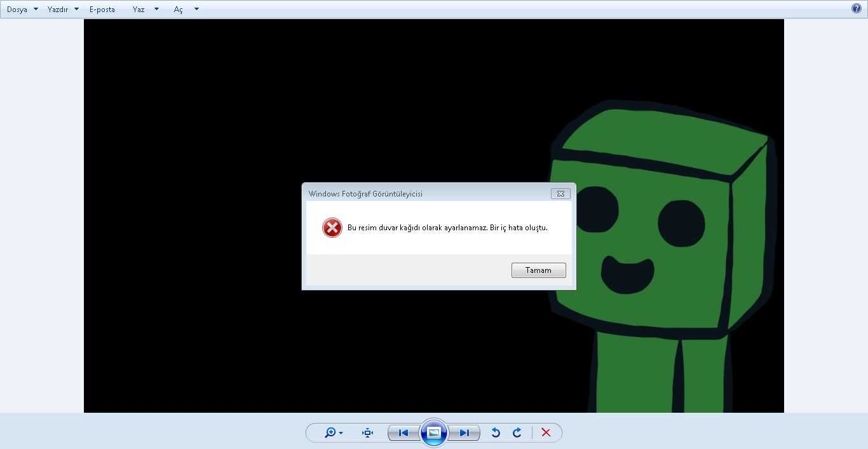868x449 pixels.
Task: Open the Yazdır menu
Action: pos(58,10)
